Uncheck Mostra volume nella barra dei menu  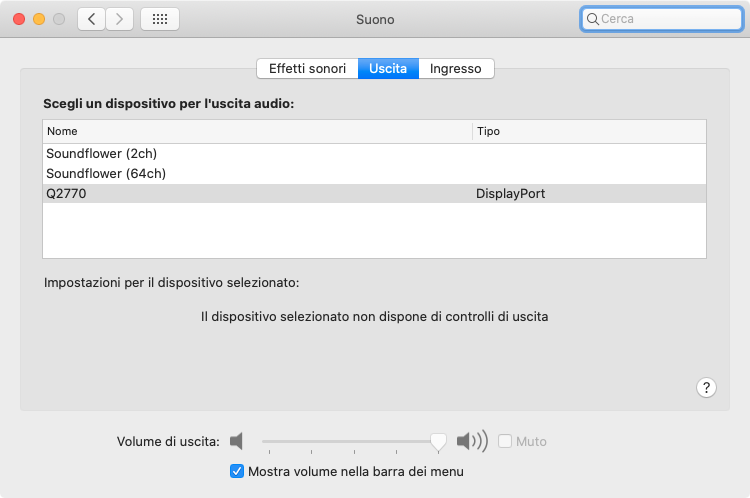(x=237, y=471)
